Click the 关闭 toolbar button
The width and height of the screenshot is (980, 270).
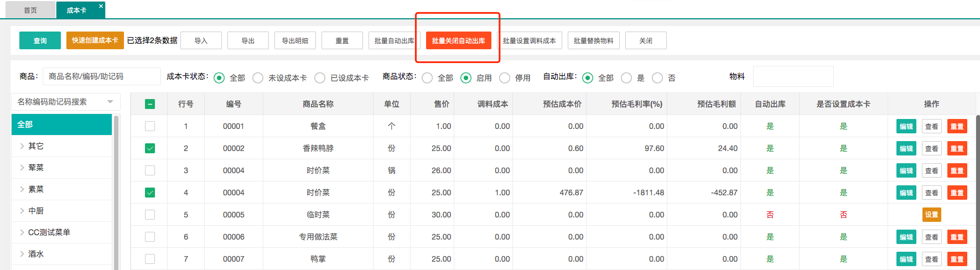[x=646, y=40]
